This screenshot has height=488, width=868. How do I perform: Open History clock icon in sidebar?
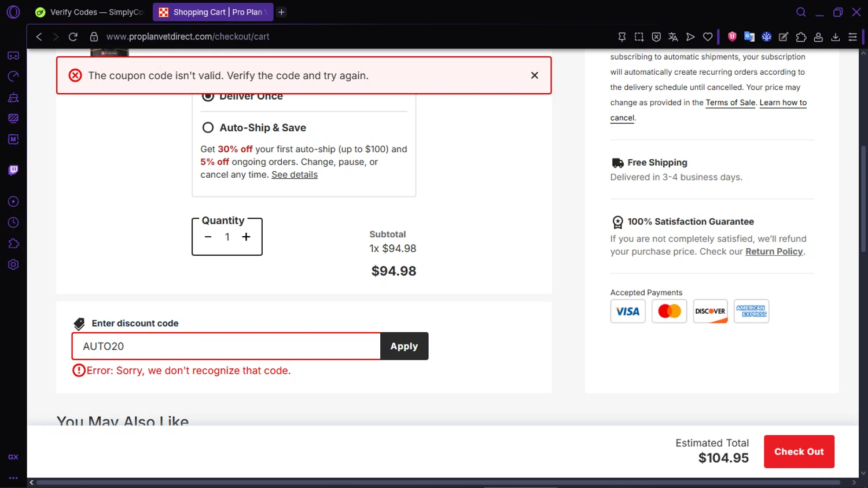click(x=13, y=223)
